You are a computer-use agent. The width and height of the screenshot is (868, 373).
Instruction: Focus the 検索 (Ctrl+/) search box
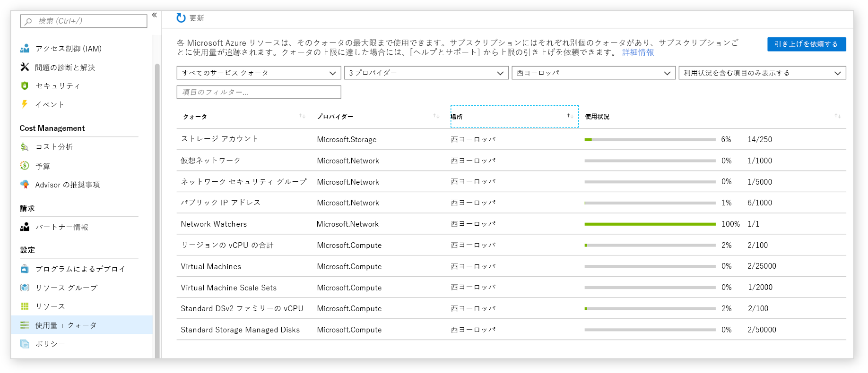84,21
